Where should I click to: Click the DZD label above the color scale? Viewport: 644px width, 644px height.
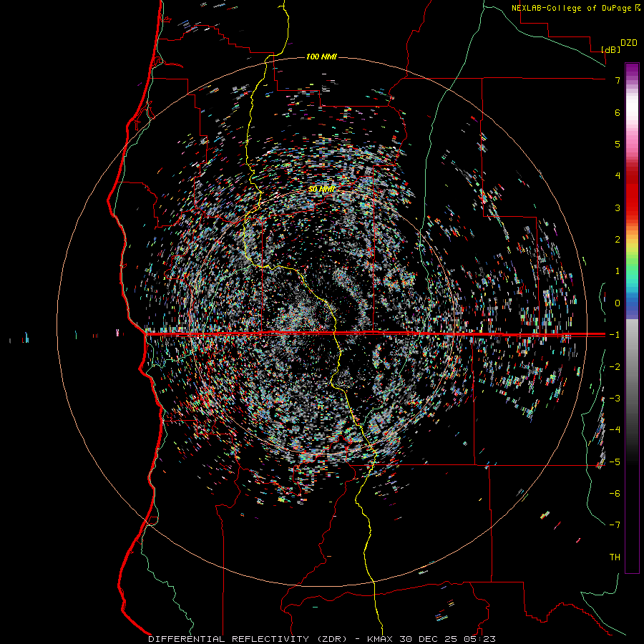click(x=628, y=43)
